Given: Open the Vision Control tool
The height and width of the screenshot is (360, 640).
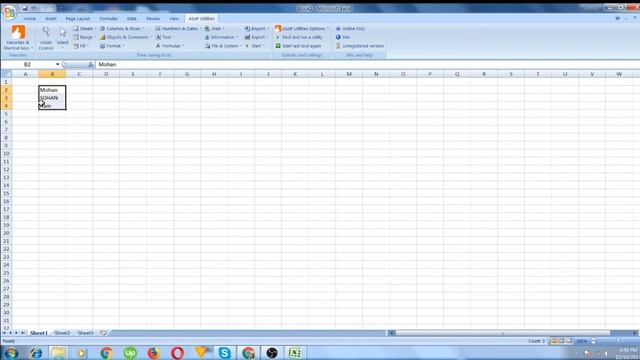Looking at the screenshot, I should [46, 38].
